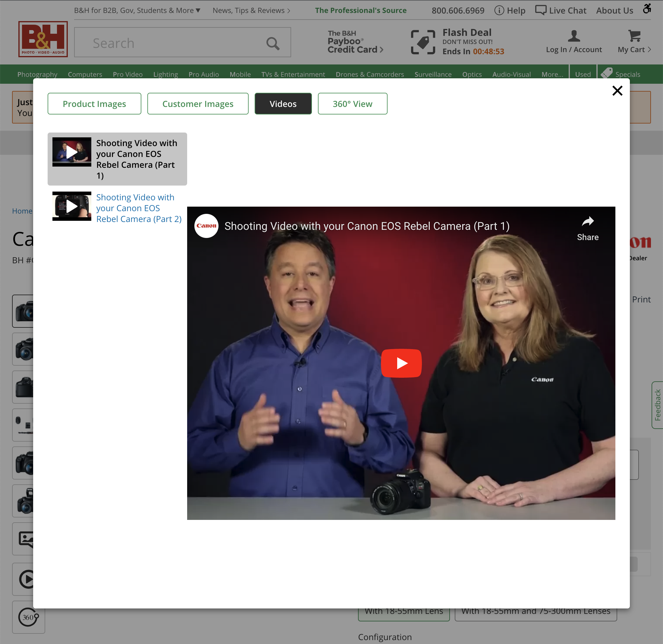The width and height of the screenshot is (663, 644).
Task: Expand the B&H for B2B dropdown
Action: (137, 10)
